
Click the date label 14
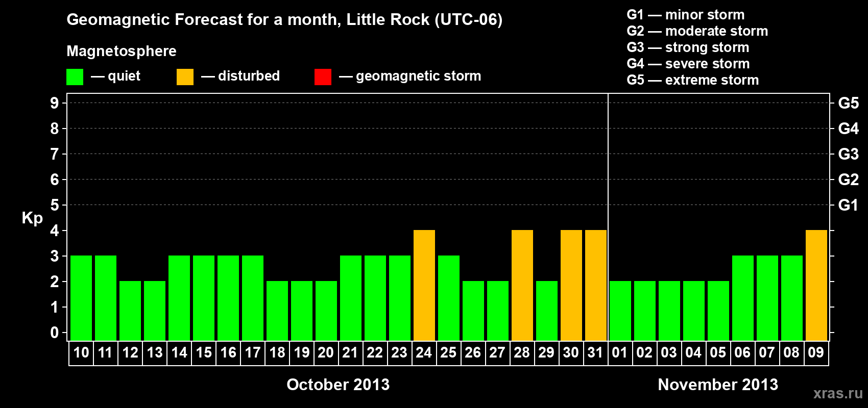pyautogui.click(x=179, y=352)
